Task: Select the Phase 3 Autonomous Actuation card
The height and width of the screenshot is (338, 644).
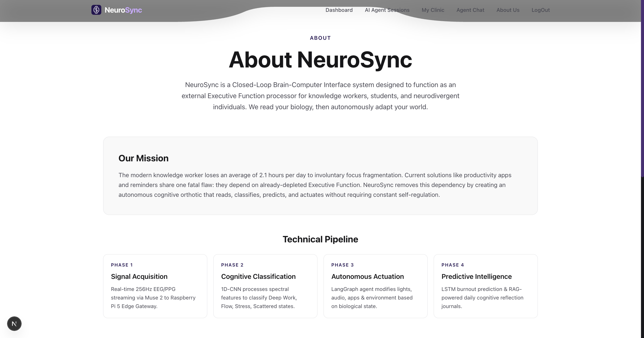Action: click(x=375, y=286)
